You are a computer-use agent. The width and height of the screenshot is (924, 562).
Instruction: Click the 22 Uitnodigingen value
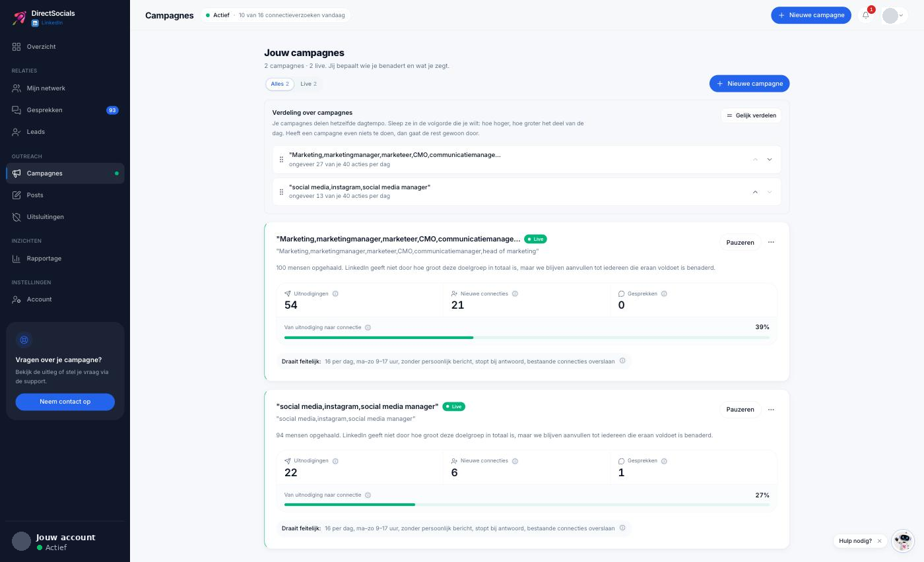point(291,473)
